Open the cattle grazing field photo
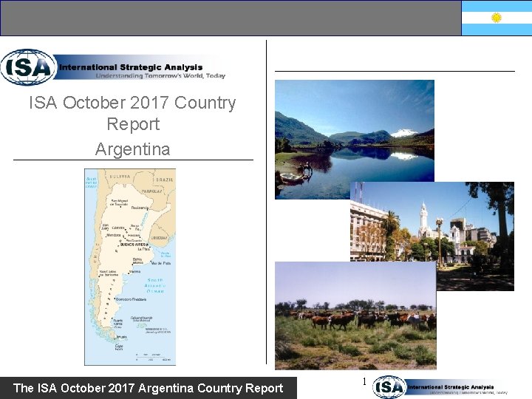 (x=355, y=316)
